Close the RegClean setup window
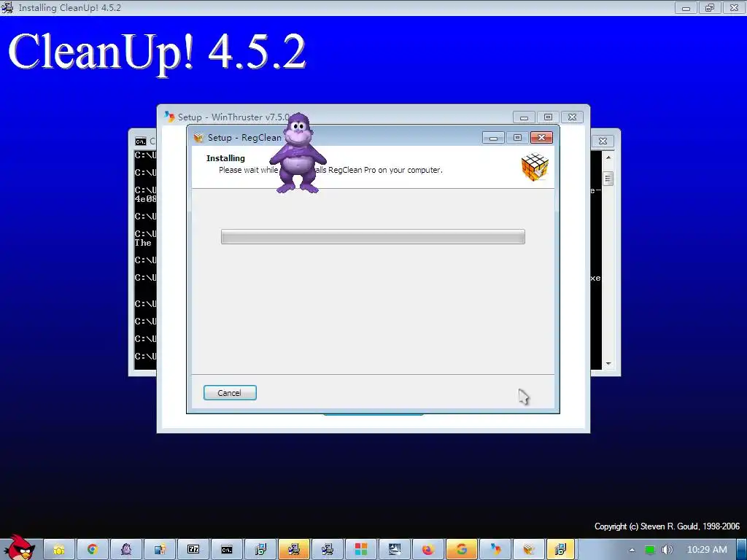This screenshot has width=747, height=560. point(542,138)
